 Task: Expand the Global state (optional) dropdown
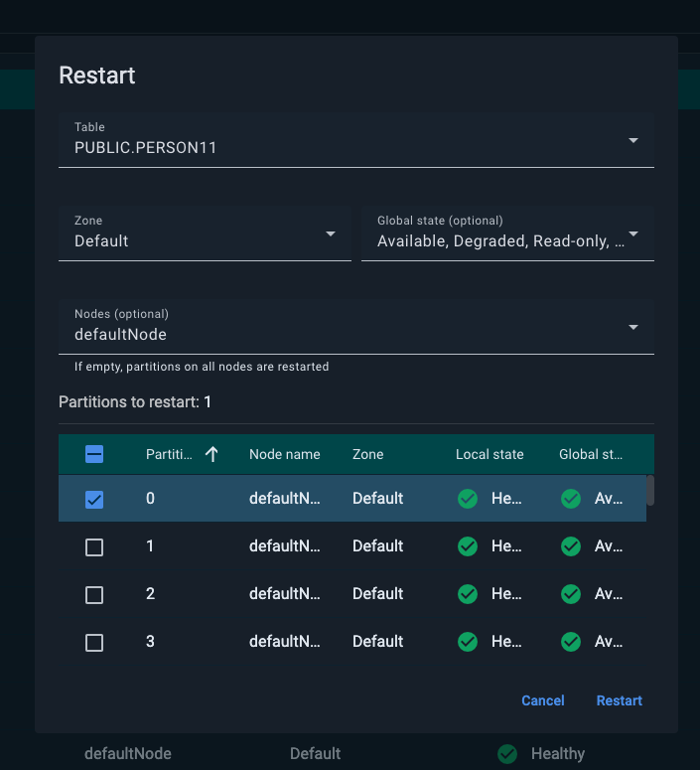coord(507,233)
